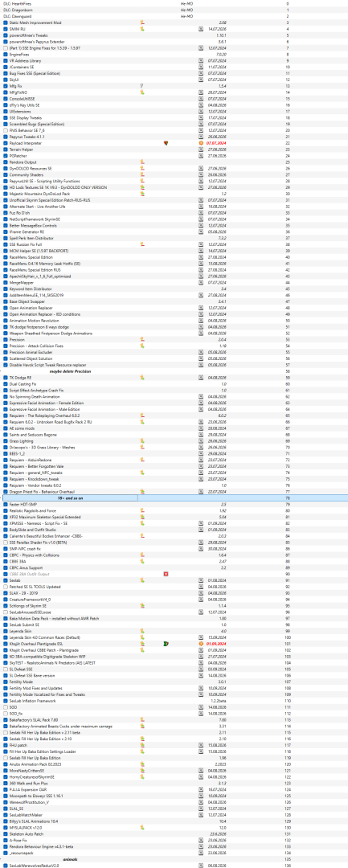Select mod name 'Base Object Swapper'

[x=26, y=301]
